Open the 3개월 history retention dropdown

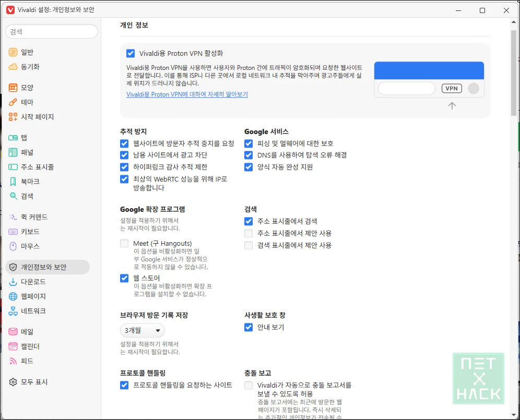coord(143,330)
